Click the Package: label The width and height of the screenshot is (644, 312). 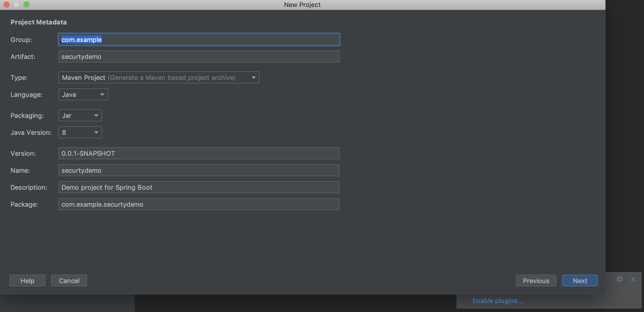coord(24,204)
